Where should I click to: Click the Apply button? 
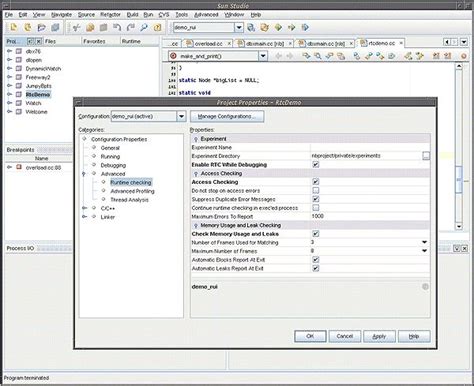[379, 336]
